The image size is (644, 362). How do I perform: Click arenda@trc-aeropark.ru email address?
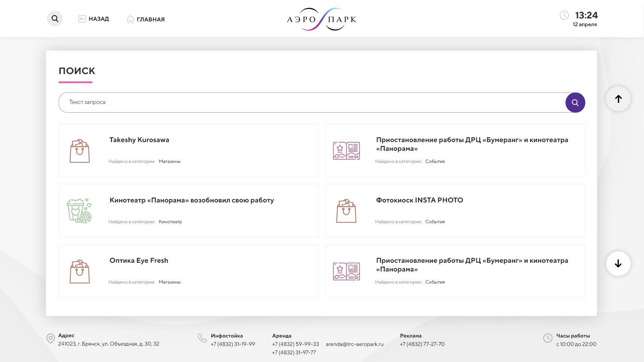pos(354,344)
